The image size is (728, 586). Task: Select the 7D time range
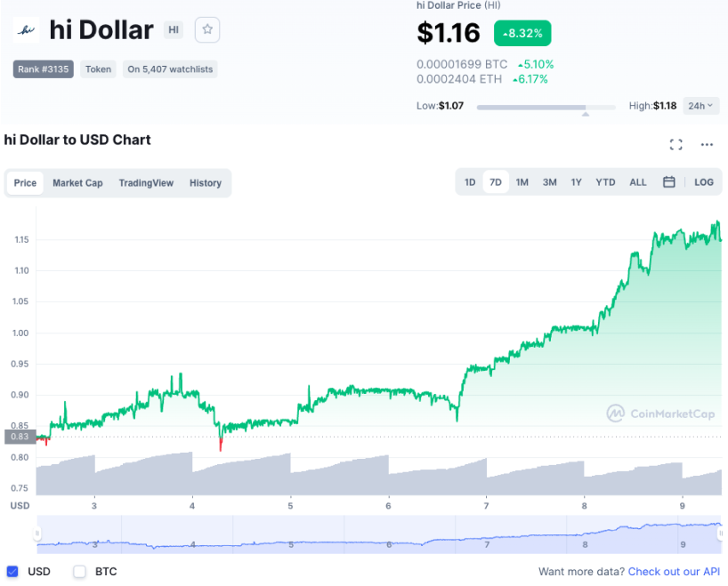[x=496, y=182]
